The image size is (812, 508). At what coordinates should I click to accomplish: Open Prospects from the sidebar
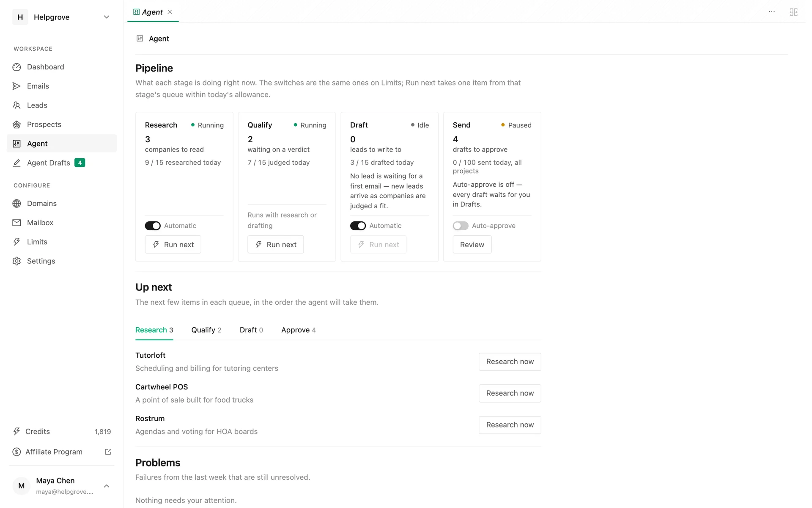pyautogui.click(x=62, y=124)
